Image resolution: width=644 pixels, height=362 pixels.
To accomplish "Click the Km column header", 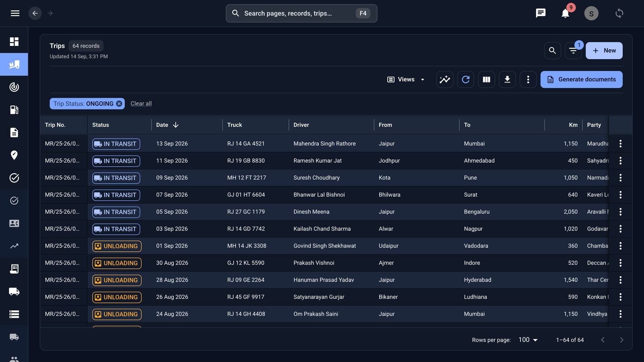I will pos(573,125).
